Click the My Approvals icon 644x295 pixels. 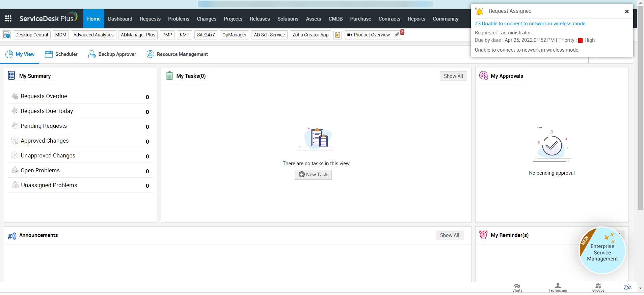483,76
